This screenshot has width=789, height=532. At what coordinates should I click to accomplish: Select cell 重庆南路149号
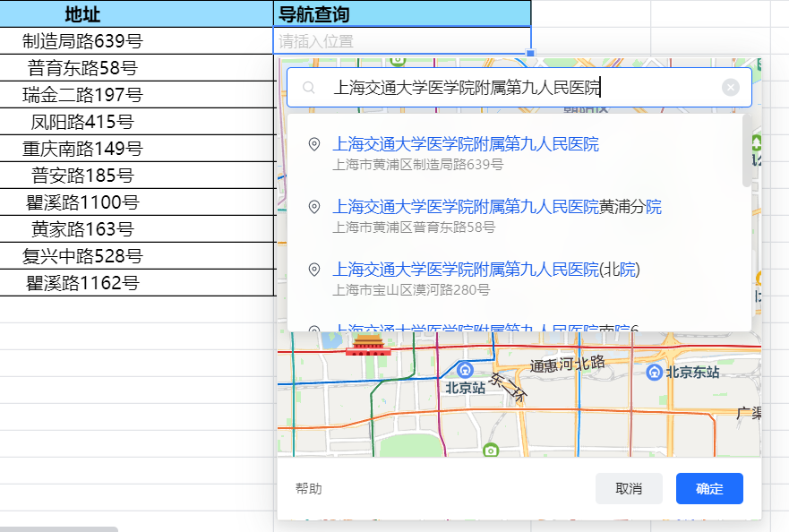136,149
